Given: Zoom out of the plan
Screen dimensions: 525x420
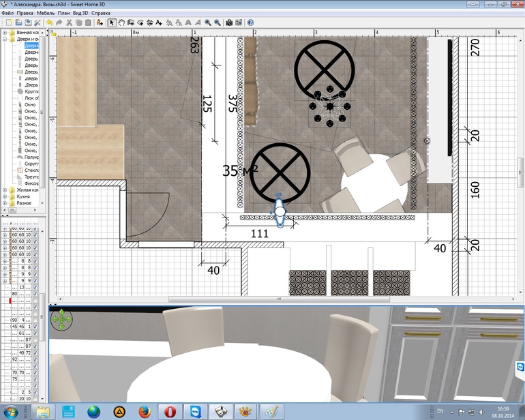Looking at the screenshot, I should tap(217, 22).
